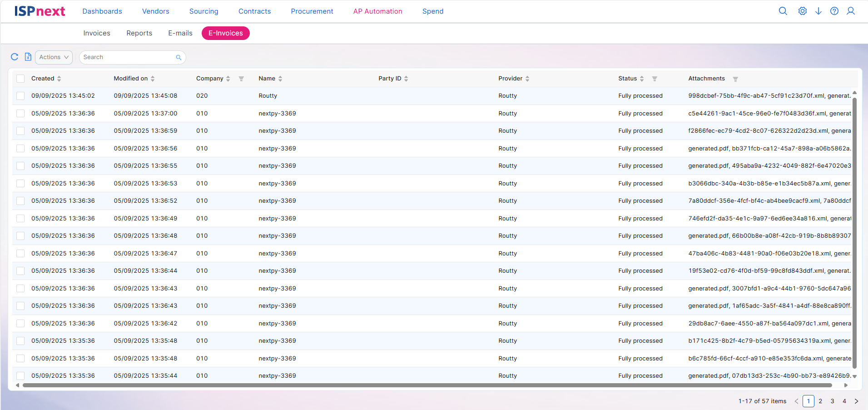Open the settings gear icon
868x410 pixels.
coord(803,11)
